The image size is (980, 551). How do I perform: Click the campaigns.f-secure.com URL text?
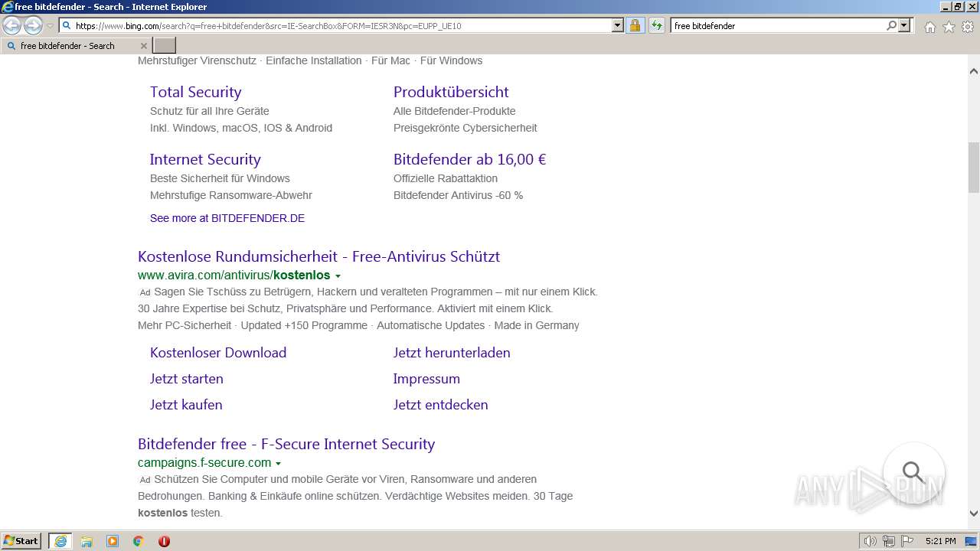coord(204,462)
